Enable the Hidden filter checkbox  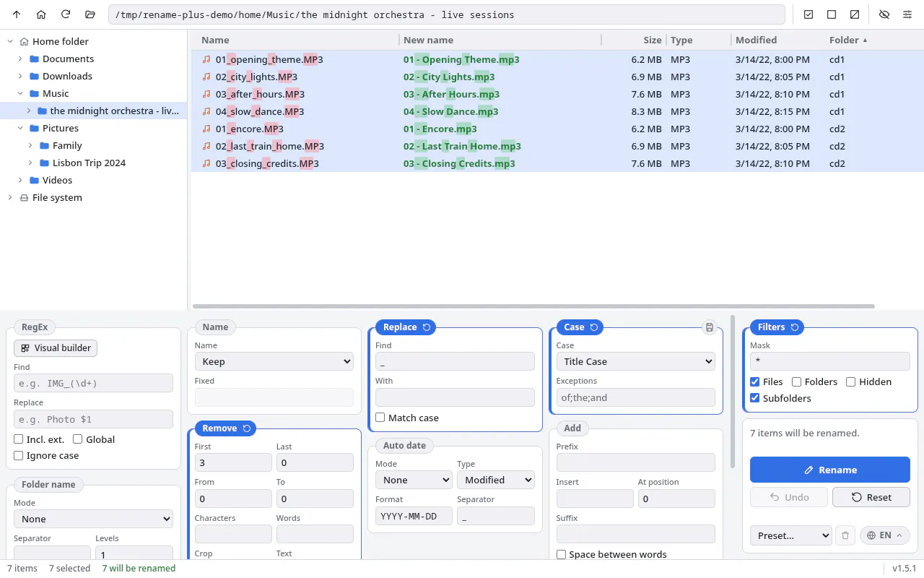pos(851,381)
